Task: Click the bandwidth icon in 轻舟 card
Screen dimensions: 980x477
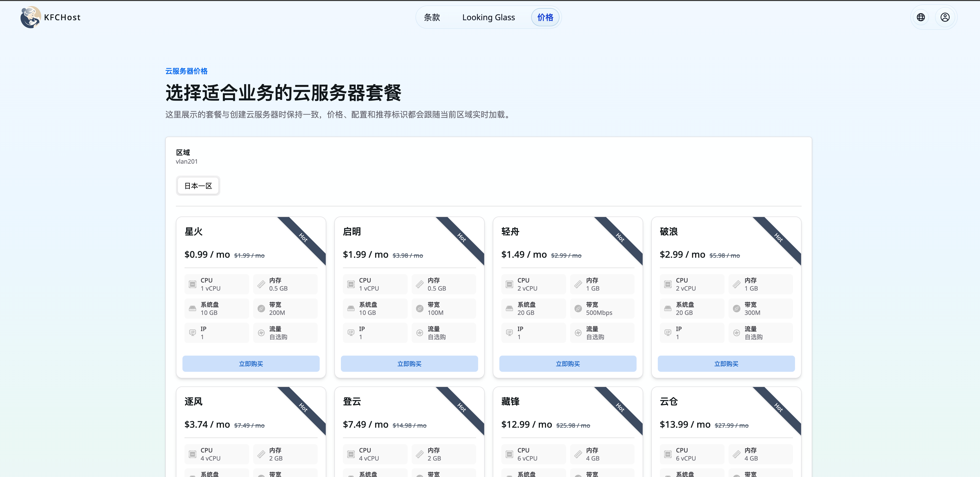Action: tap(578, 308)
